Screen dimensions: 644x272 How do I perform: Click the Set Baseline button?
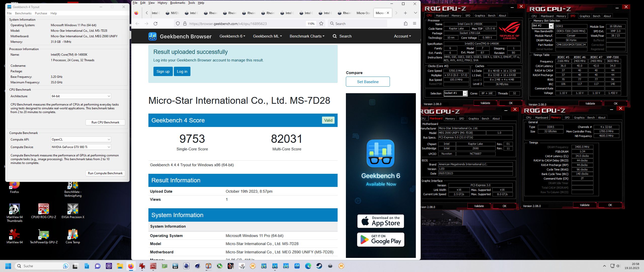click(x=368, y=82)
